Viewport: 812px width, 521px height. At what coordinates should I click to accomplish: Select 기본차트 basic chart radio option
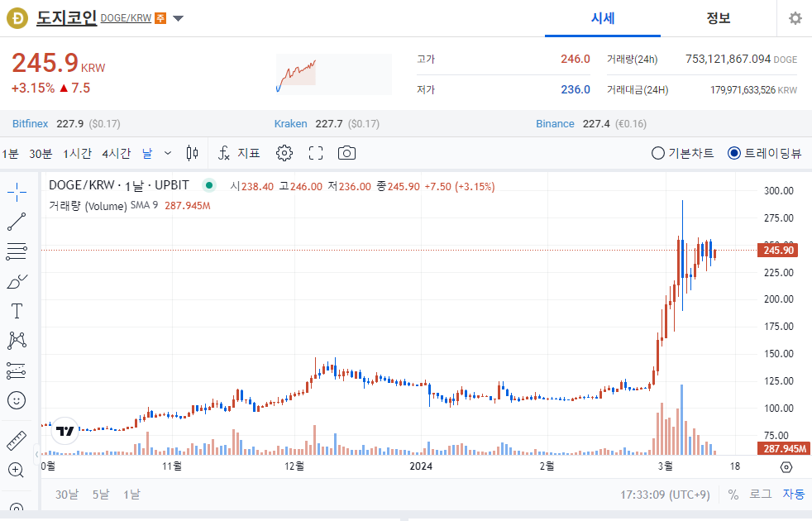(682, 153)
